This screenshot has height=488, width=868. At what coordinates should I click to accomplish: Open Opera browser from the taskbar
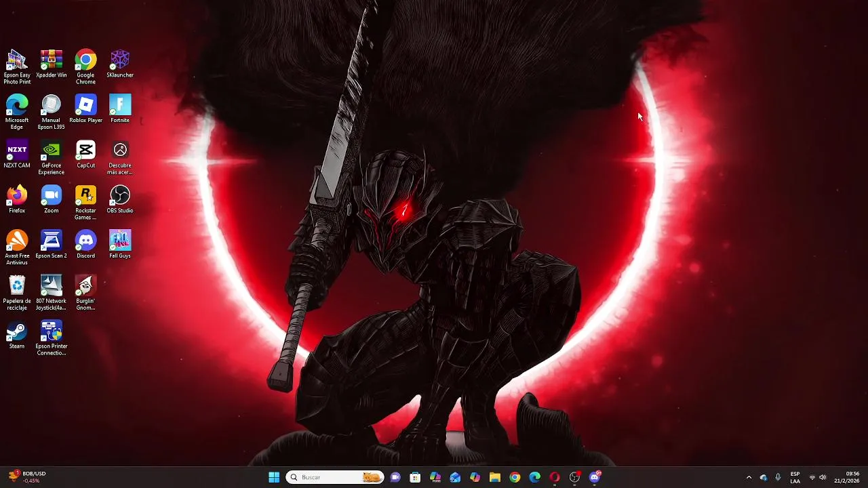tap(555, 477)
